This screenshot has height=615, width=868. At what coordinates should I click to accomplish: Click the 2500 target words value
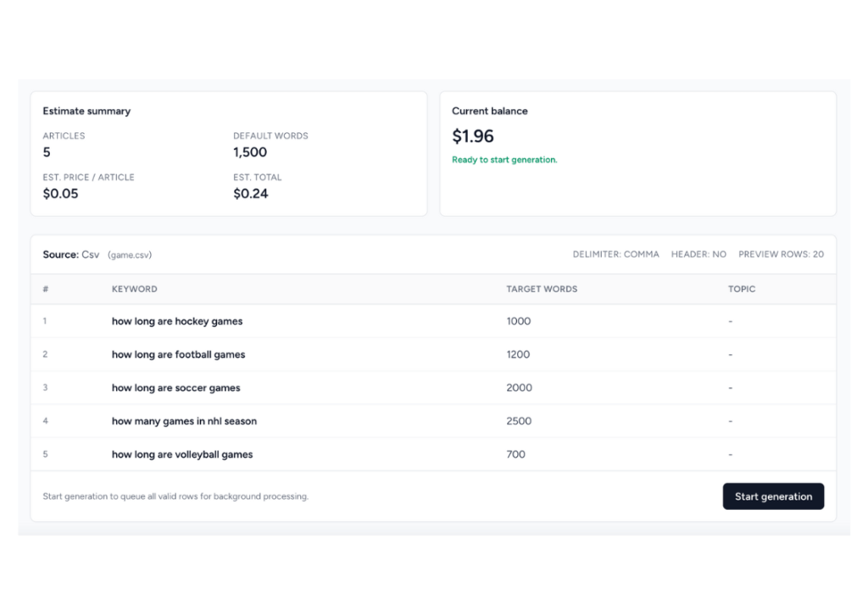[519, 421]
